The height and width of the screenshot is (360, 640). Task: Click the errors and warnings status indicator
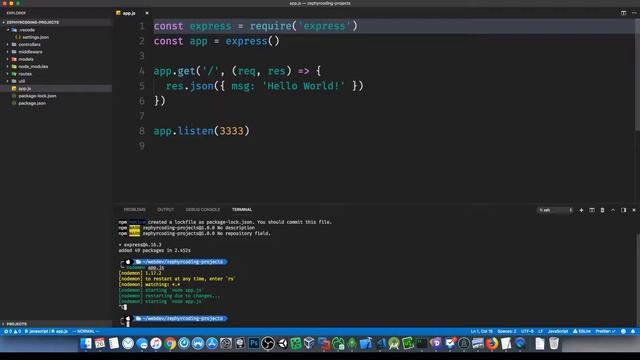tap(12, 331)
